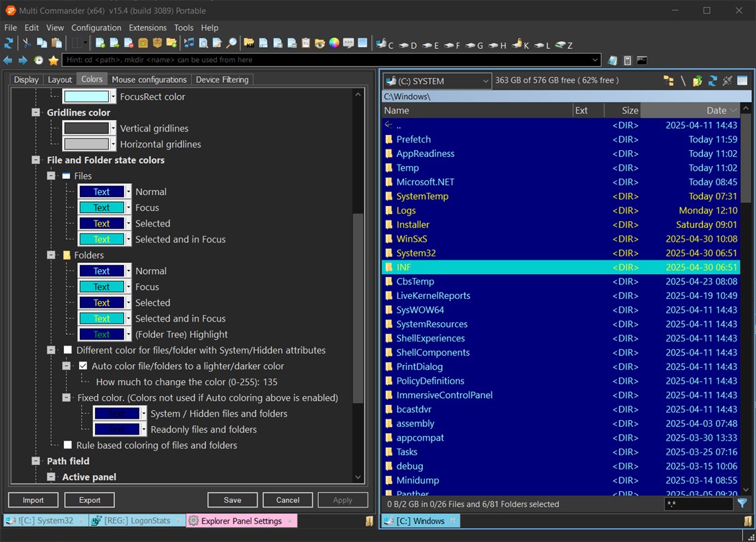The image size is (756, 542).
Task: Enable 'Auto color file/folders to lighter/darker color'
Action: [x=83, y=365]
